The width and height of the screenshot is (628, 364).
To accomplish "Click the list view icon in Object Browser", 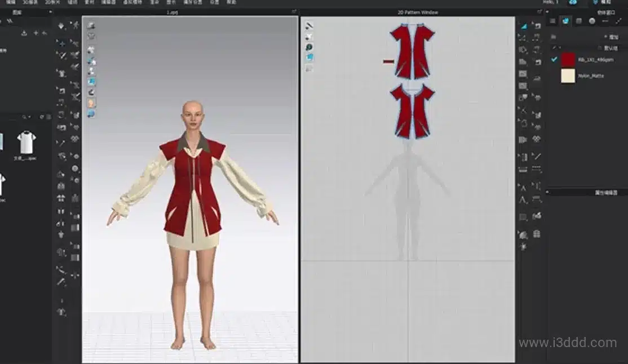I will (x=552, y=21).
